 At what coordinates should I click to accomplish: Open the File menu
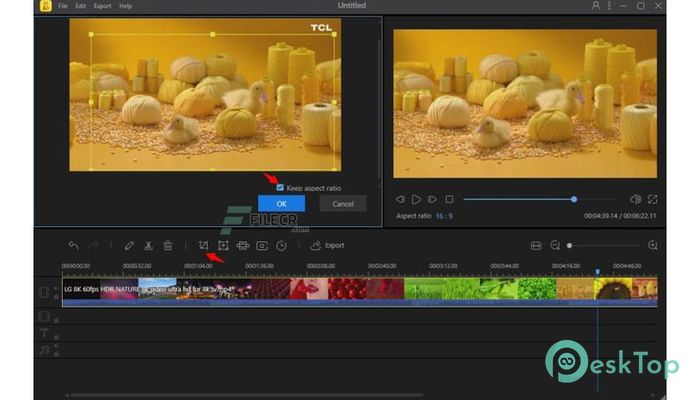pos(63,6)
